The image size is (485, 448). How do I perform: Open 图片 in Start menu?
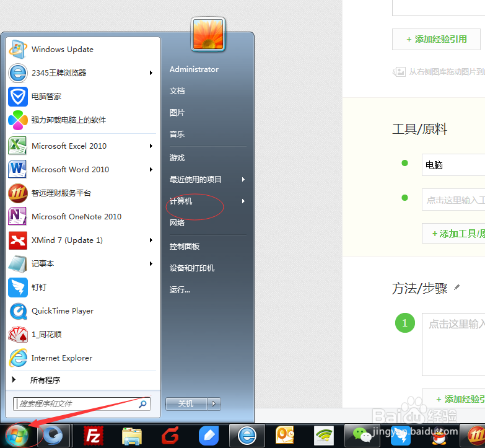[x=177, y=113]
